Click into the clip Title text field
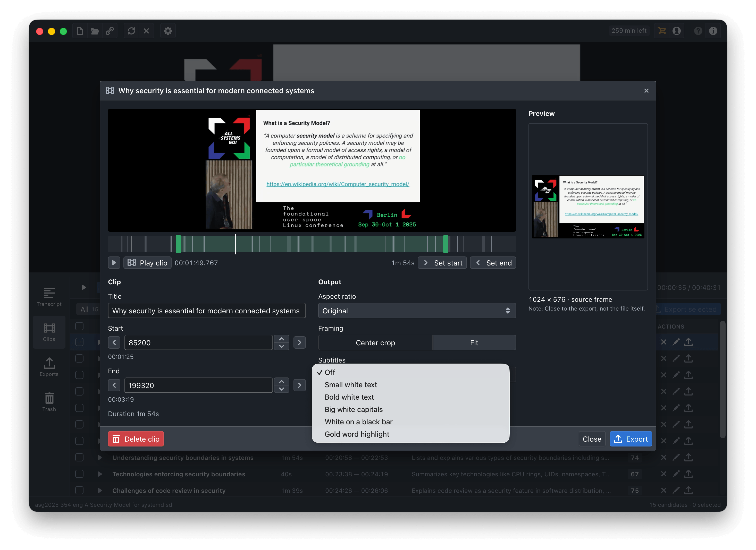This screenshot has height=550, width=756. pyautogui.click(x=207, y=311)
